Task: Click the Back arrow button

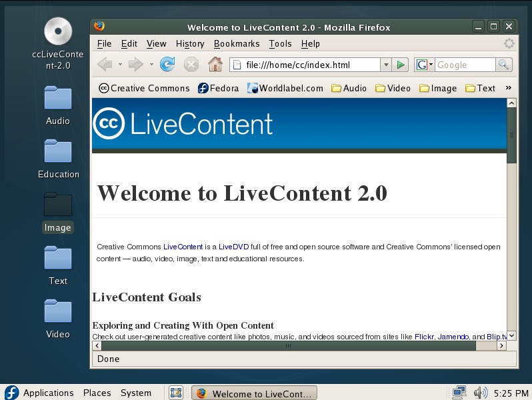Action: pos(105,65)
